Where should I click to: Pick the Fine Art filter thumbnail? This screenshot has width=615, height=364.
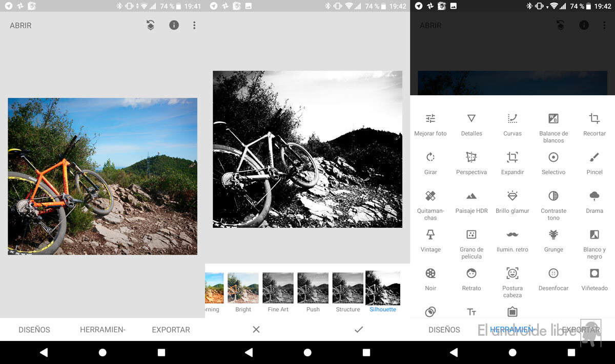(278, 289)
